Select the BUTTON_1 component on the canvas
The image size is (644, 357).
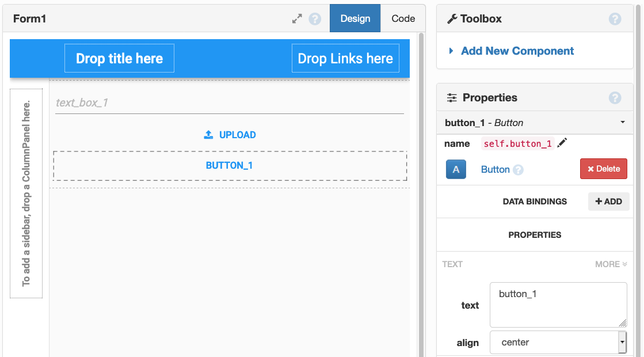(x=230, y=165)
